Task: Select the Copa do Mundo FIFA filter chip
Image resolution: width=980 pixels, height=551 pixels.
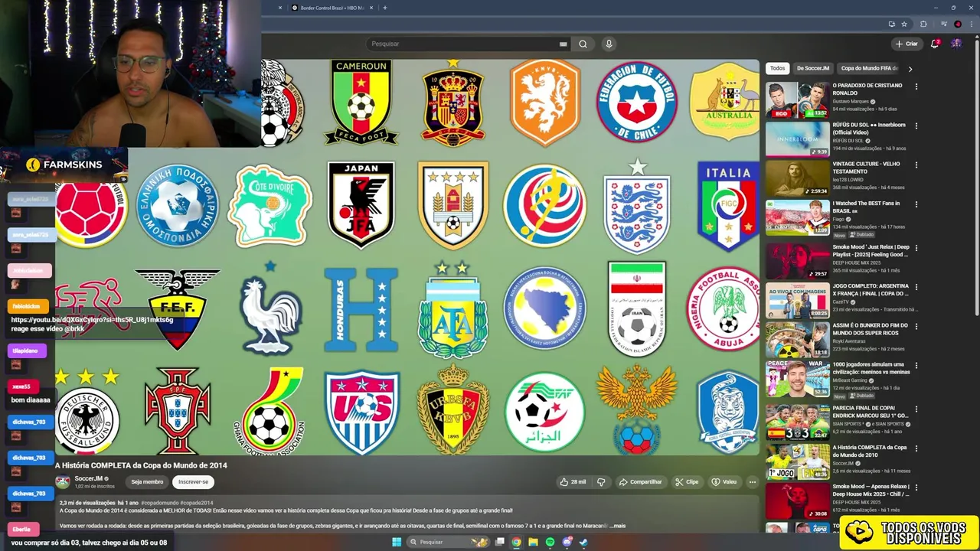Action: click(870, 68)
